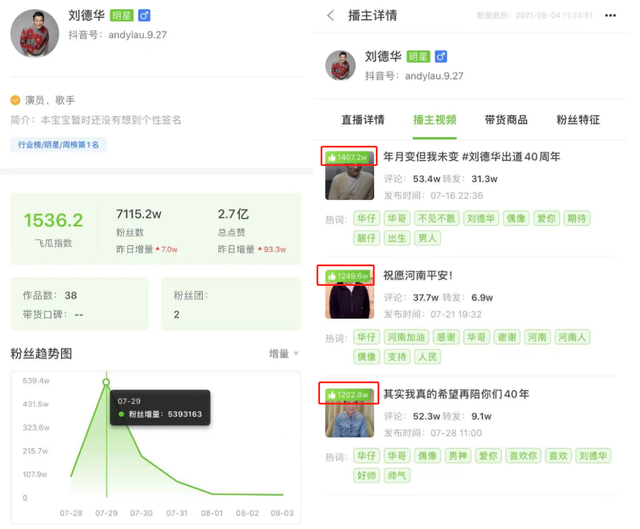
Task: Click the 靓仔 hot word tag
Action: click(367, 238)
